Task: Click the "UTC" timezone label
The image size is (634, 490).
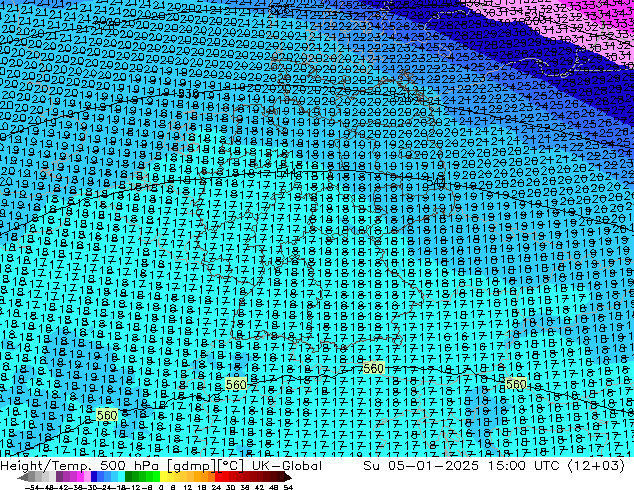Action: coord(547,466)
